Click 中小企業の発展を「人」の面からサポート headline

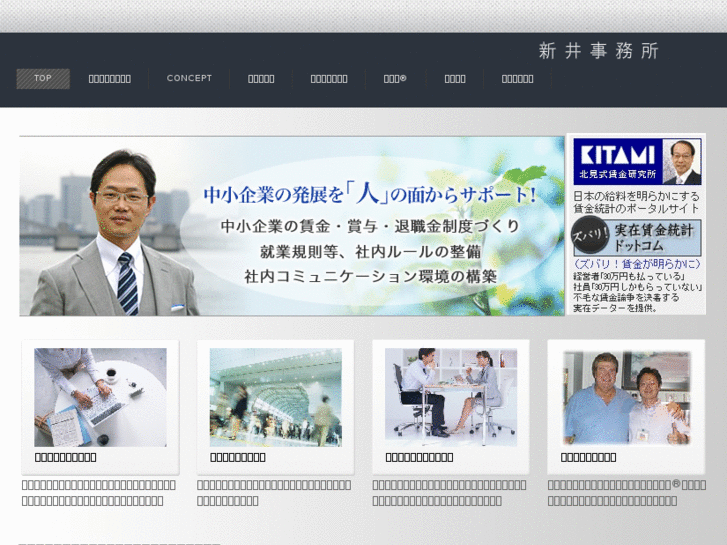click(370, 195)
